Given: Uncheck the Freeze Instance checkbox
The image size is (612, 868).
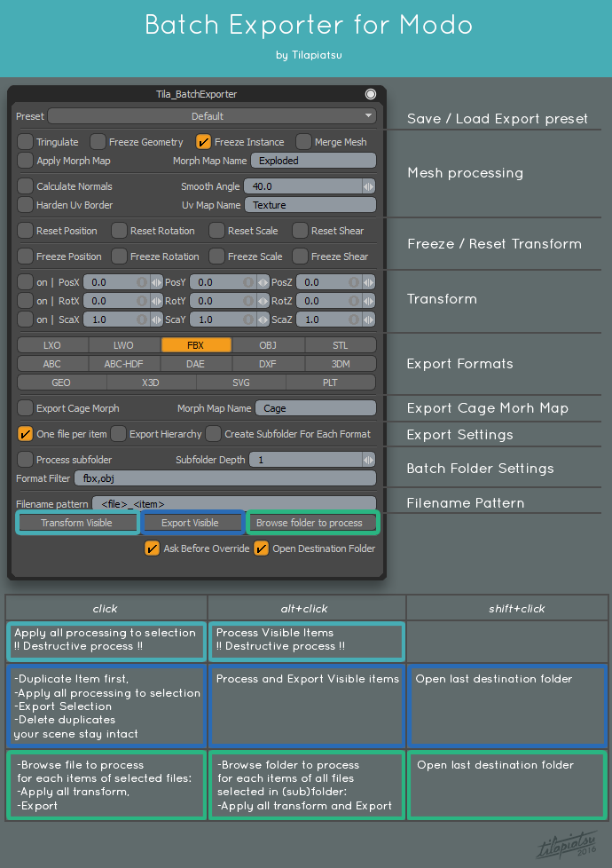Looking at the screenshot, I should point(203,142).
